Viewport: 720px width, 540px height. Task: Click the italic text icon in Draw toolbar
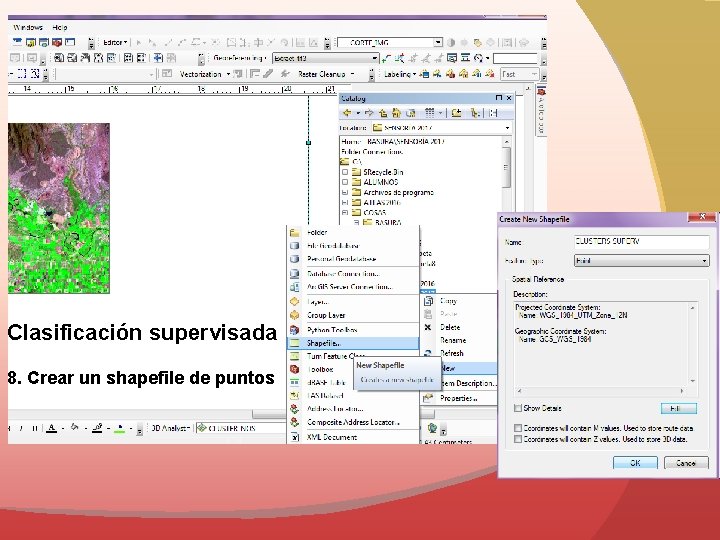click(x=21, y=428)
